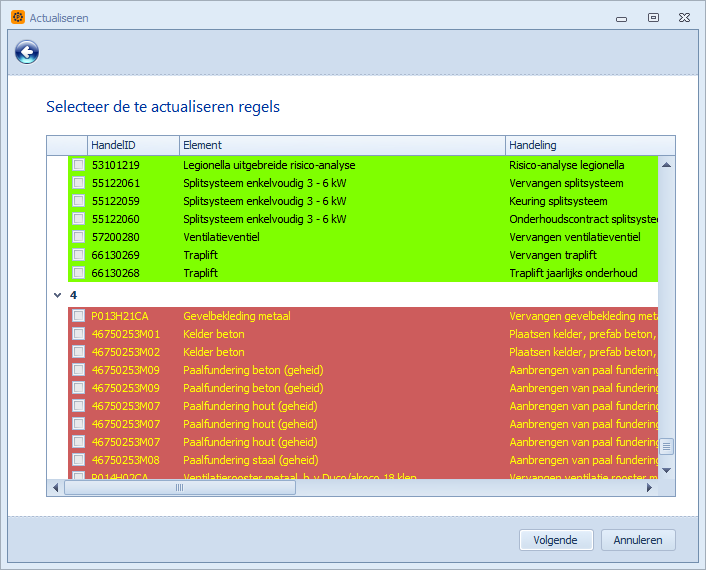Tick checkbox for HandelID 55122060
This screenshot has width=706, height=570.
pyautogui.click(x=78, y=218)
